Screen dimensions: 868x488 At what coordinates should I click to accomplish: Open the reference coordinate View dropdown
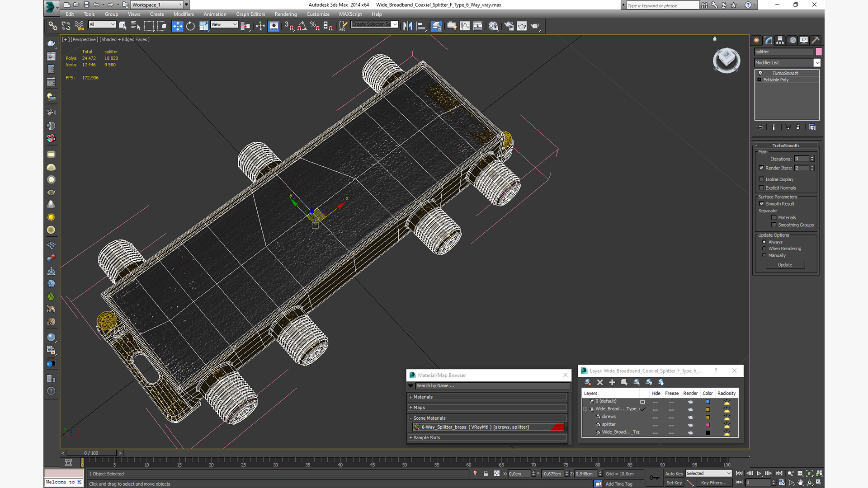224,24
